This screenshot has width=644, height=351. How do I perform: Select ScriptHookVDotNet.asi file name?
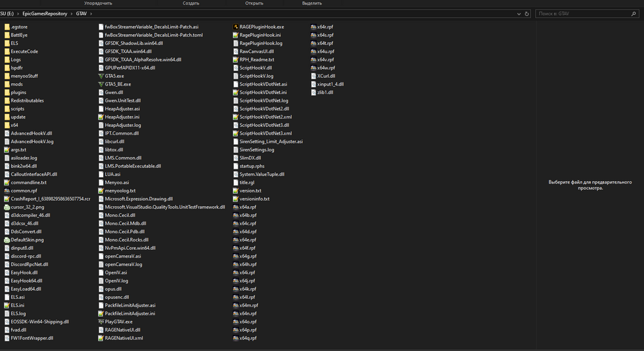tap(263, 84)
